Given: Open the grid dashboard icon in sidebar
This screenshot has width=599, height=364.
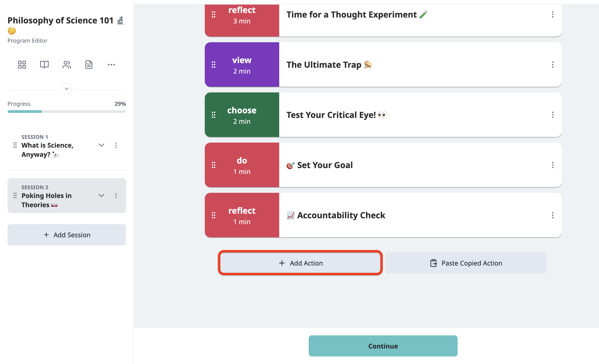Looking at the screenshot, I should click(x=22, y=65).
